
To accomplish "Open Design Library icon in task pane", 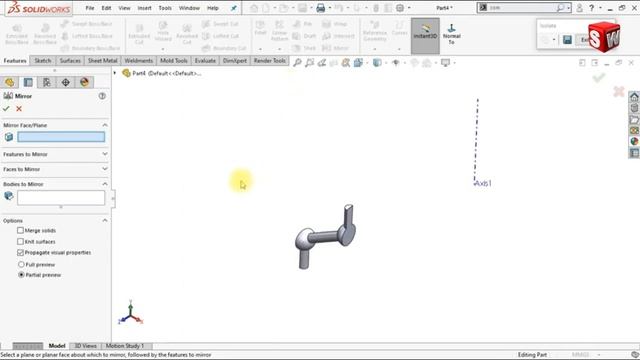I will point(634,108).
